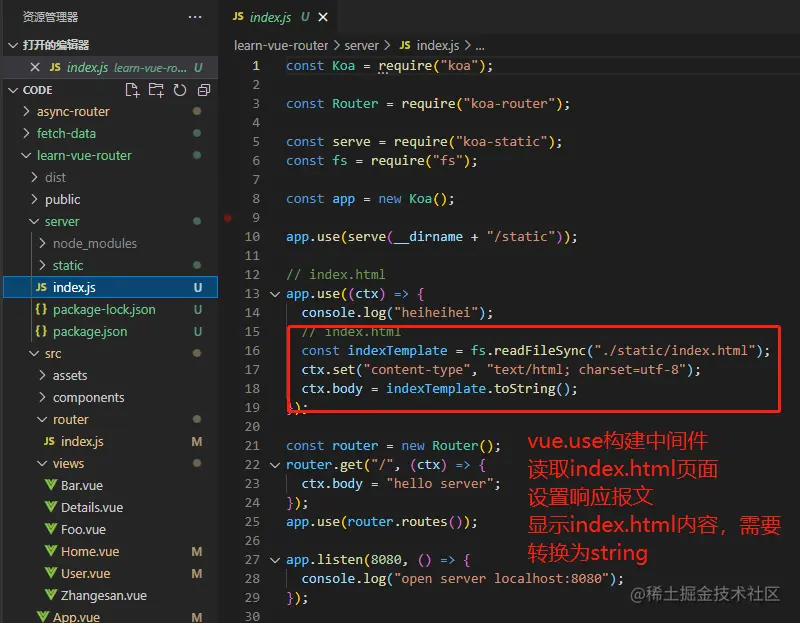Open the selected server index.js file
Image resolution: width=800 pixels, height=623 pixels.
click(x=111, y=287)
